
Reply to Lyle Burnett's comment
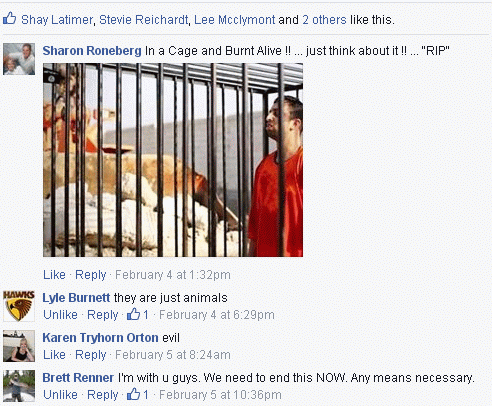103,315
